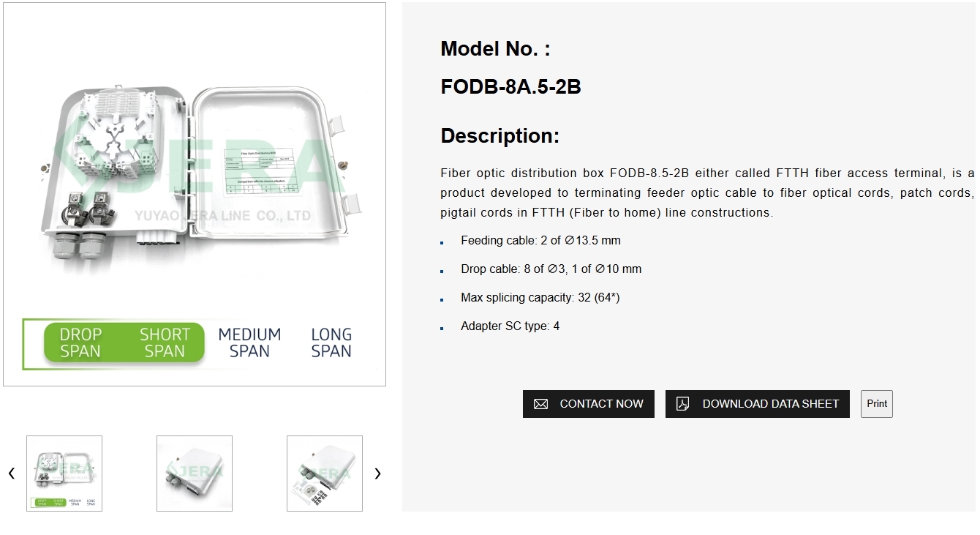Click the Model No. heading

pos(494,48)
